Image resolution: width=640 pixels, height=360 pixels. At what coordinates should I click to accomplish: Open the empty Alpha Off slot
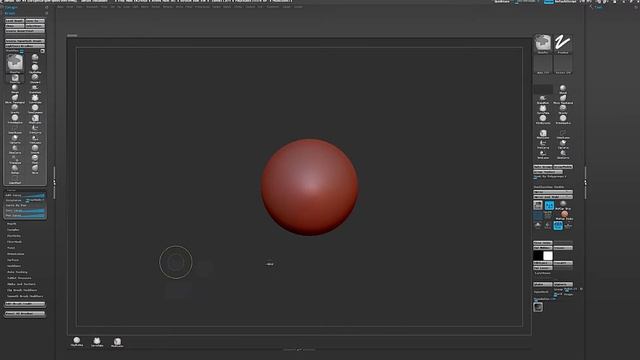[543, 65]
